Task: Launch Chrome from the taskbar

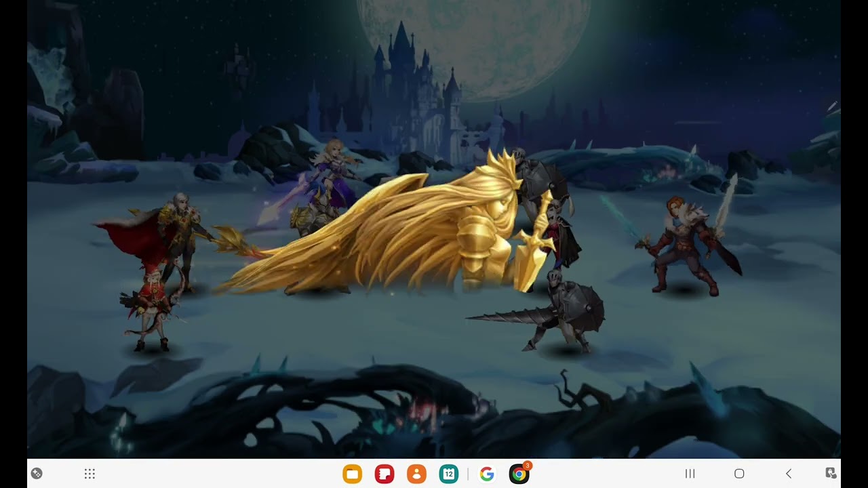Action: tap(519, 474)
